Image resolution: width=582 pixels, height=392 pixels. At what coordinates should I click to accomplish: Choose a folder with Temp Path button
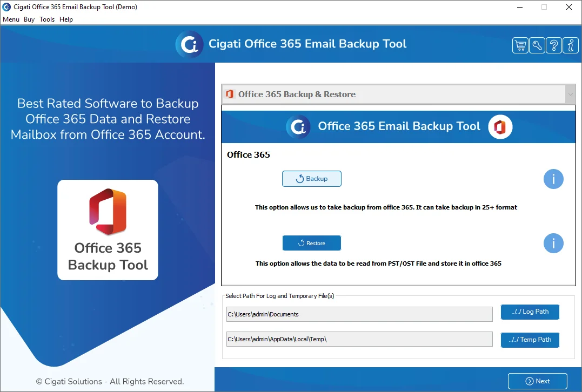(530, 340)
